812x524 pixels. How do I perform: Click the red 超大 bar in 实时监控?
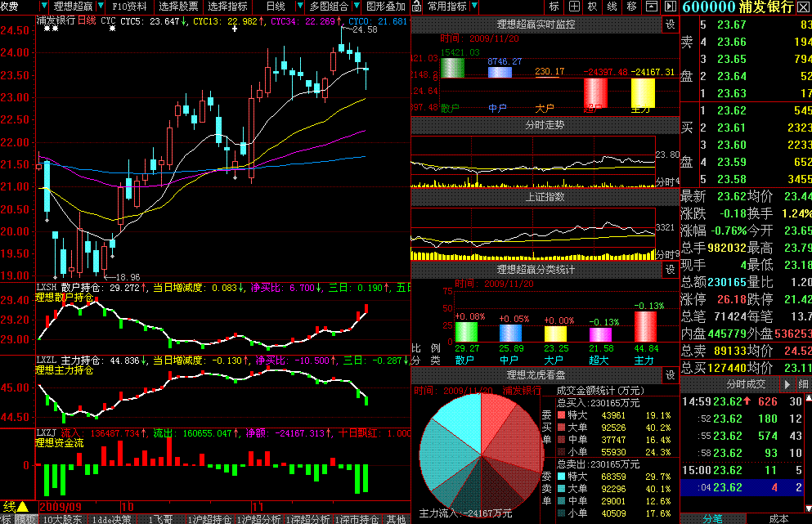pyautogui.click(x=595, y=92)
